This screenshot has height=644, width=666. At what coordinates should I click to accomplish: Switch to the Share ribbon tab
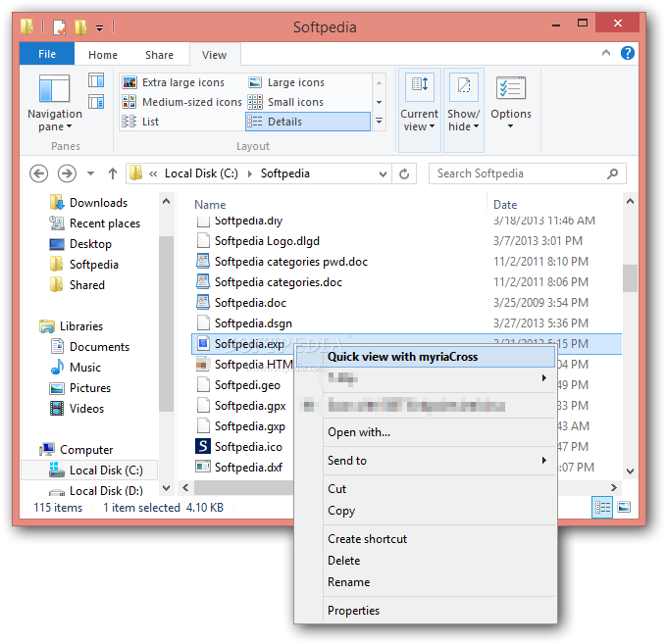click(159, 55)
